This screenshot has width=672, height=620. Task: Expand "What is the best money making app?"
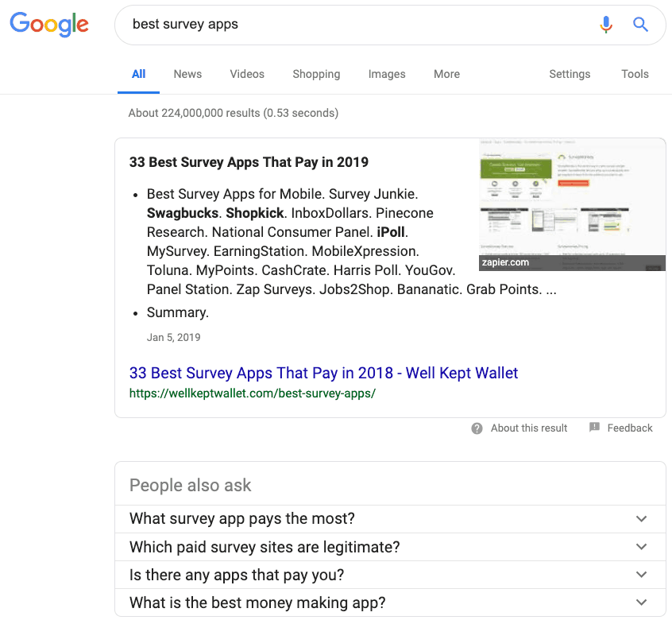pyautogui.click(x=642, y=603)
